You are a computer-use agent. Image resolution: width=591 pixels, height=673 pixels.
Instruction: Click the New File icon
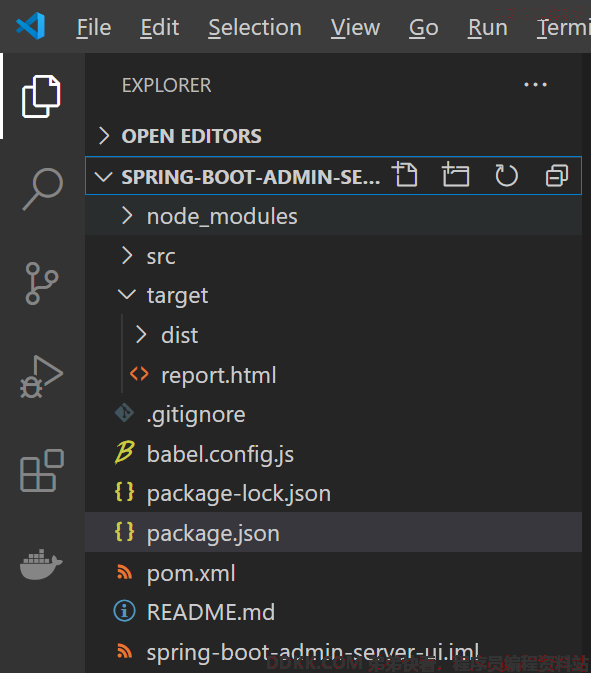[x=405, y=175]
